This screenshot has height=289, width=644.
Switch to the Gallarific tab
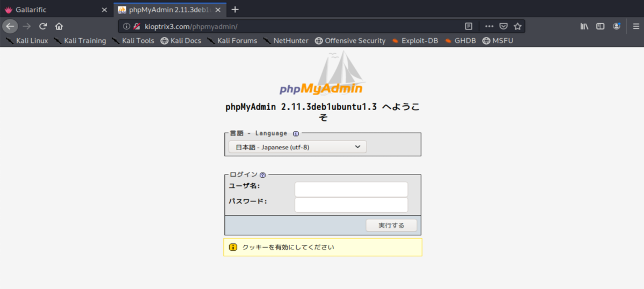click(56, 9)
